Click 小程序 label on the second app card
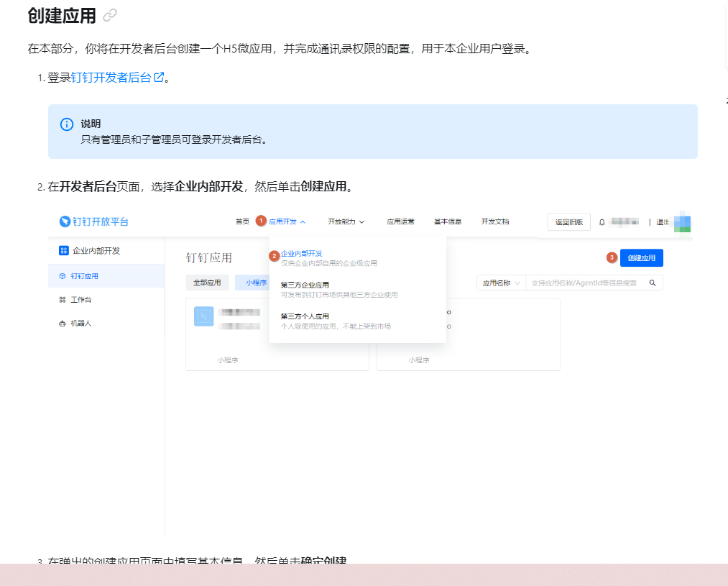The height and width of the screenshot is (586, 728). 419,360
